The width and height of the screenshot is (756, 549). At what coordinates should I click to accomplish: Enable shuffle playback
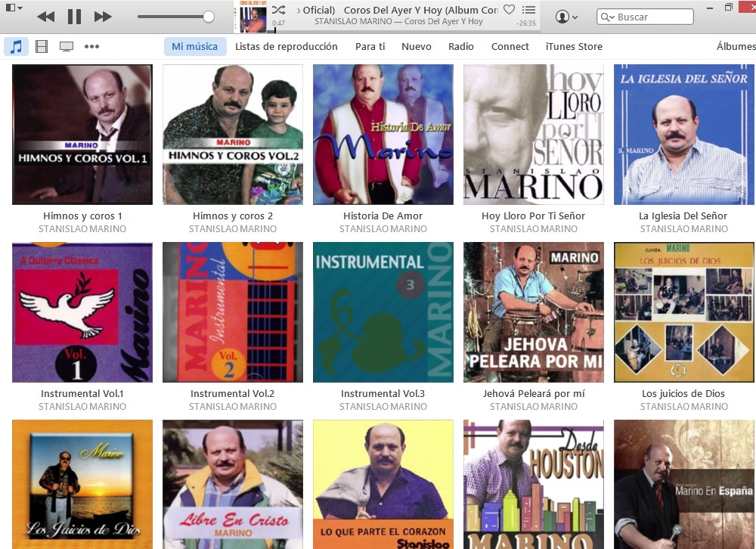(x=278, y=10)
